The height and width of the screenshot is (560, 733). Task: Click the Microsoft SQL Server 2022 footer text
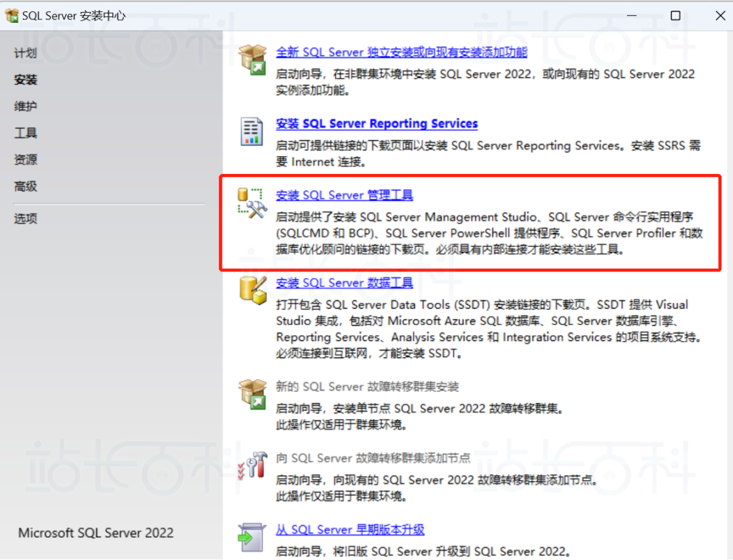tap(96, 533)
